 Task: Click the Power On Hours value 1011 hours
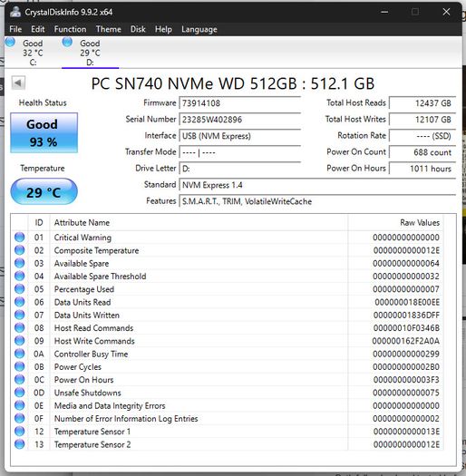tap(422, 169)
